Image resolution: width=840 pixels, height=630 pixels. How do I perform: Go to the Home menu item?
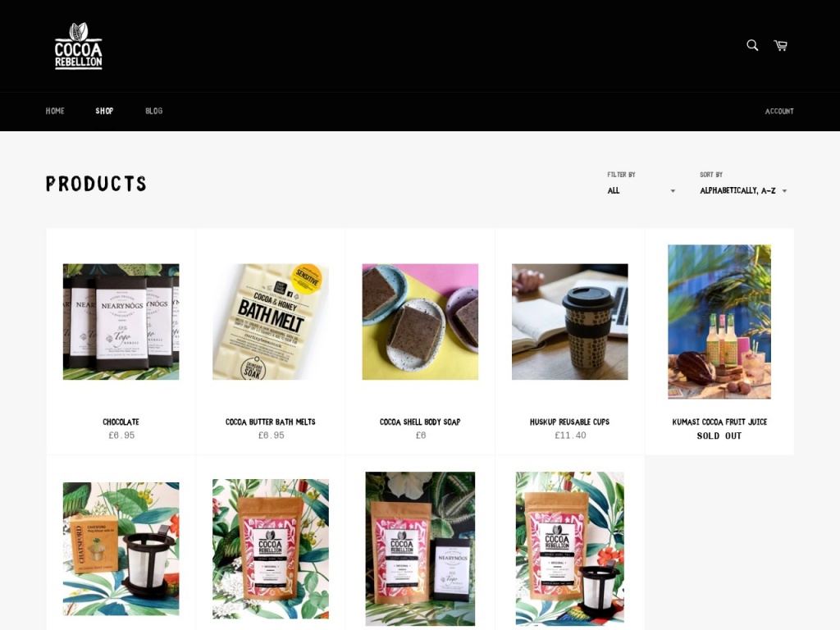tap(55, 111)
